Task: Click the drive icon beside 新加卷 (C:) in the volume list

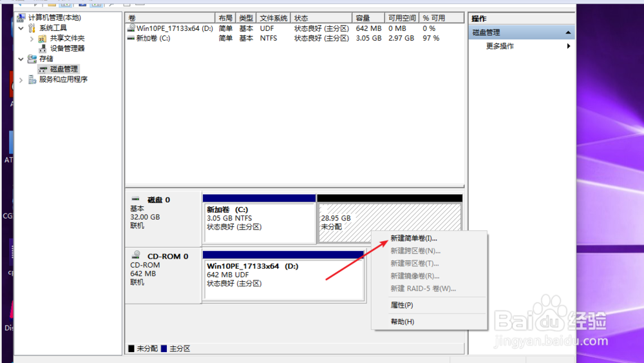Action: [x=131, y=38]
